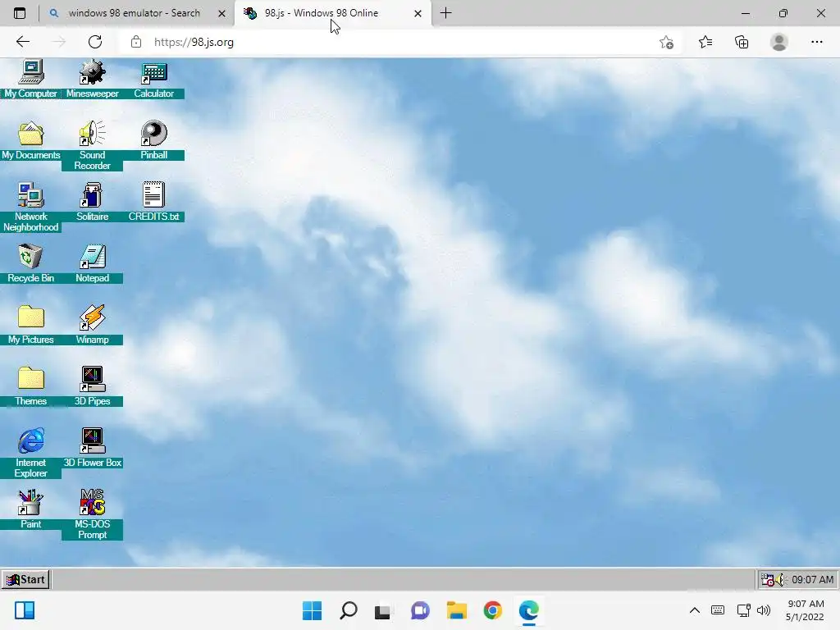Open the Solitaire shortcut
The height and width of the screenshot is (630, 840).
click(x=92, y=202)
